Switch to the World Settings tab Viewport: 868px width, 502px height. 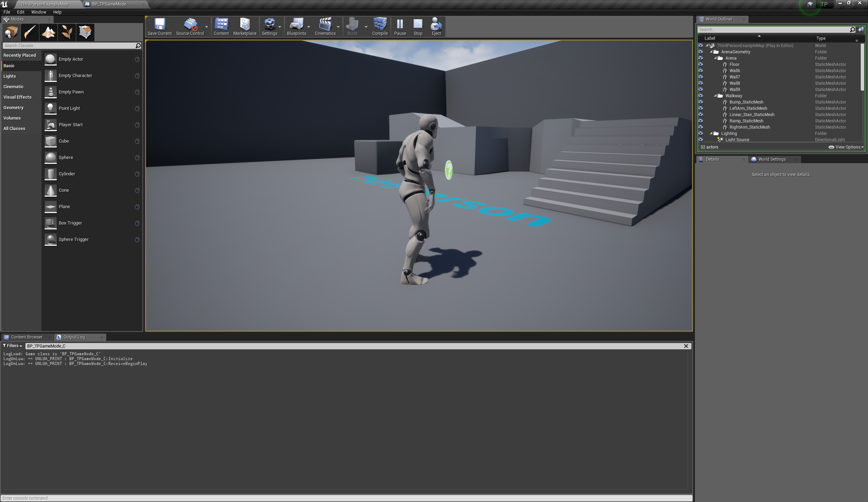coord(772,159)
